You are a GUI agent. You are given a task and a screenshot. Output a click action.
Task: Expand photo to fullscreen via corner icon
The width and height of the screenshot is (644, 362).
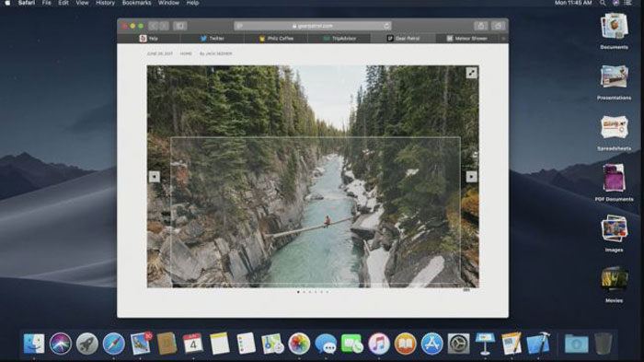(471, 73)
